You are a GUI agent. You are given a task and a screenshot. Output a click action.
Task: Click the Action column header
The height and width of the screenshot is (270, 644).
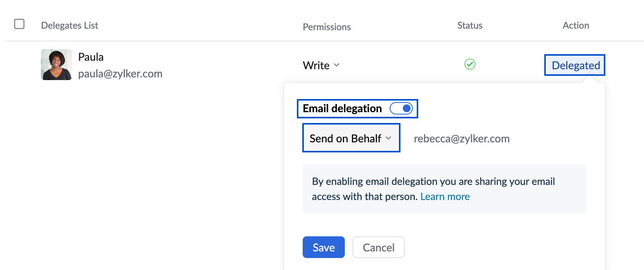click(576, 26)
